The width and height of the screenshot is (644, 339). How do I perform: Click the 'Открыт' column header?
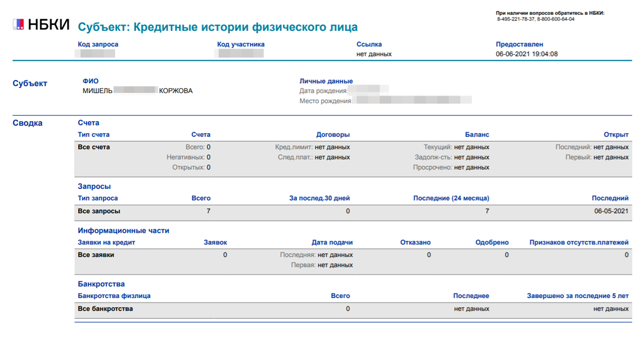pyautogui.click(x=616, y=135)
